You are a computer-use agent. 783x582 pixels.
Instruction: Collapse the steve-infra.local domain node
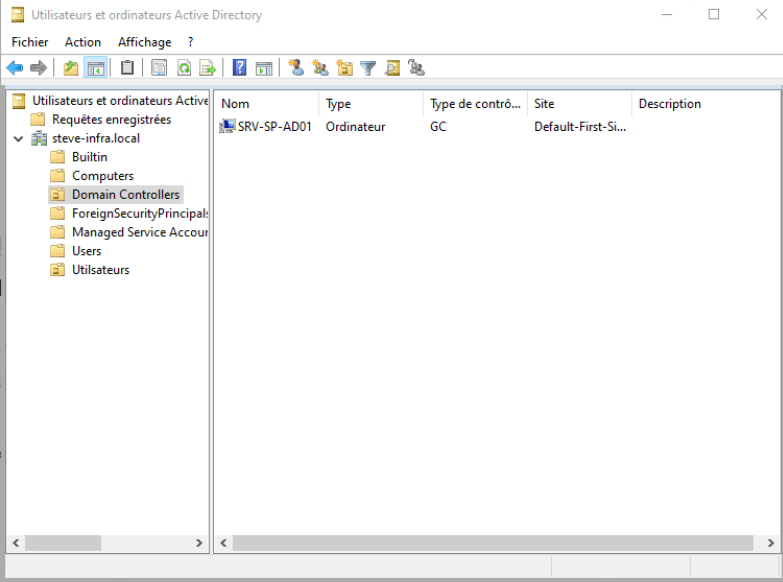(18, 139)
